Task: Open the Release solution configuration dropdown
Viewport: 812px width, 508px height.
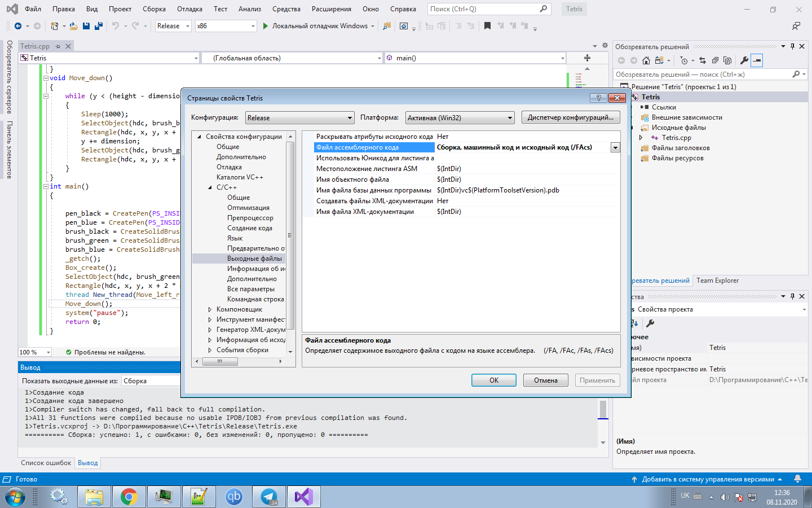Action: coord(173,26)
